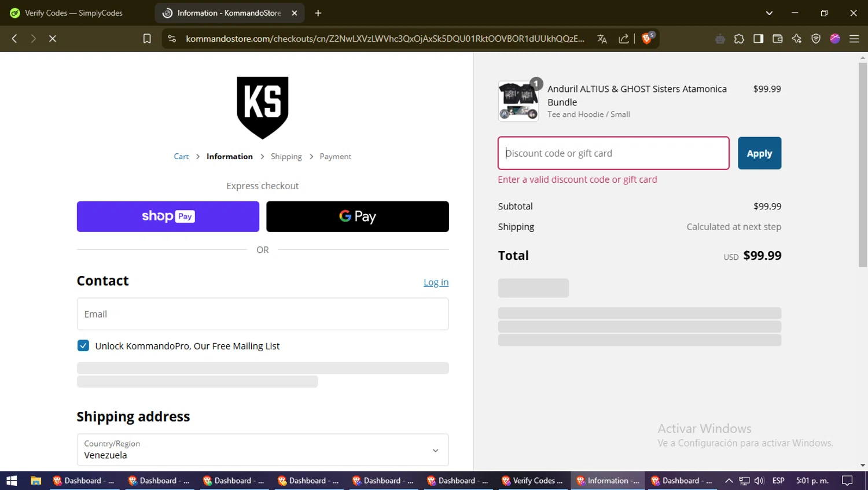
Task: Pay with Shop Pay button
Action: [168, 216]
